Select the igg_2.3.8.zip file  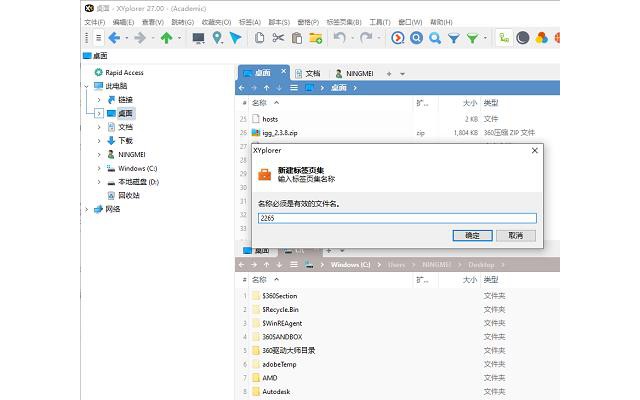(280, 133)
